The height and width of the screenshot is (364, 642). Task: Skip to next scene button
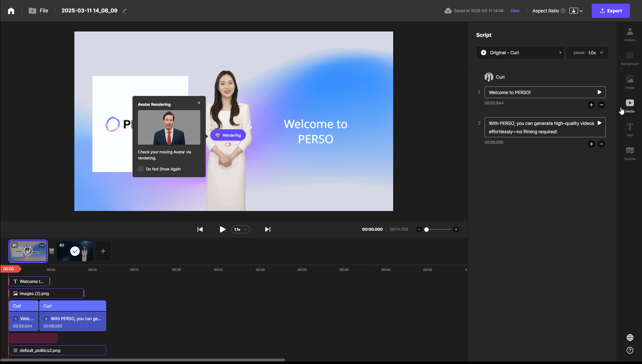pos(268,229)
